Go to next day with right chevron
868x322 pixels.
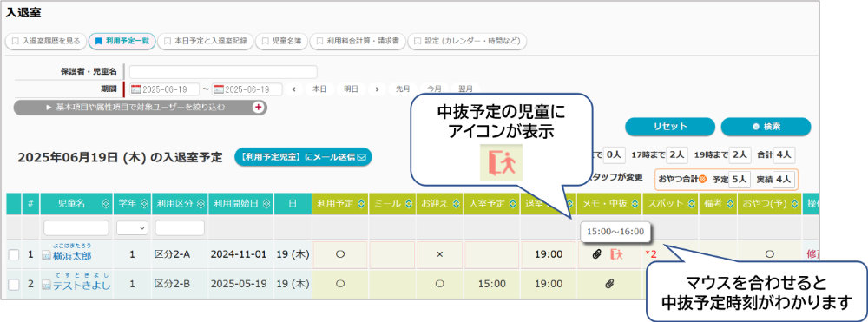tap(377, 89)
